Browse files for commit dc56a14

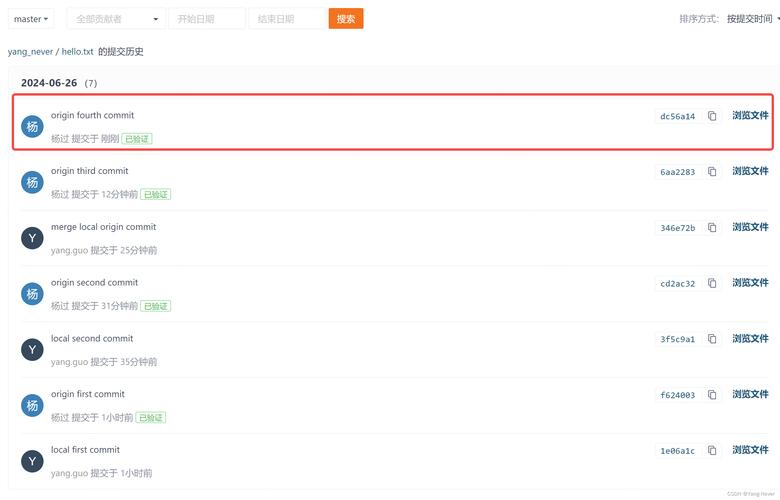tap(750, 116)
